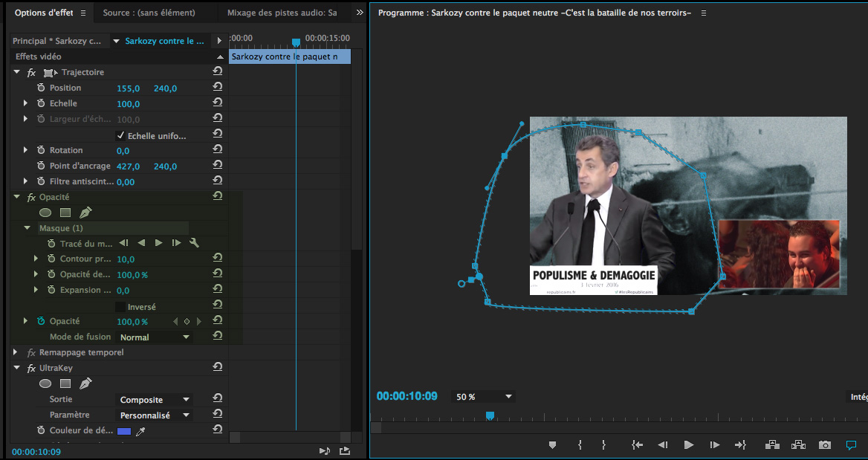Switch to the Source tab

coord(149,13)
